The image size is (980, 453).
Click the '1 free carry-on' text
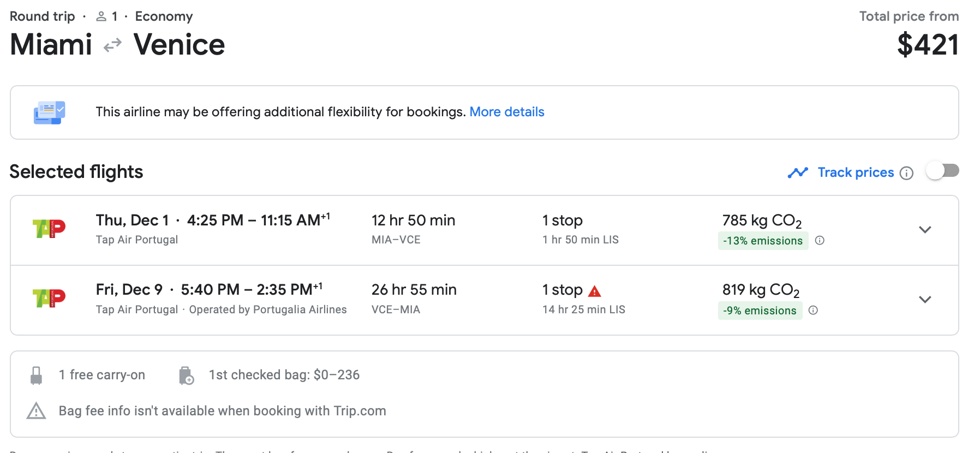(x=102, y=375)
